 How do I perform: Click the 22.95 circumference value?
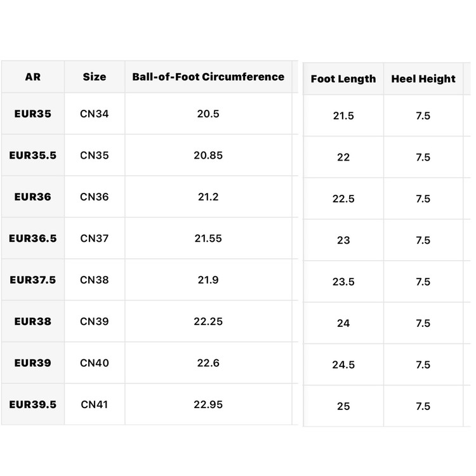point(208,405)
